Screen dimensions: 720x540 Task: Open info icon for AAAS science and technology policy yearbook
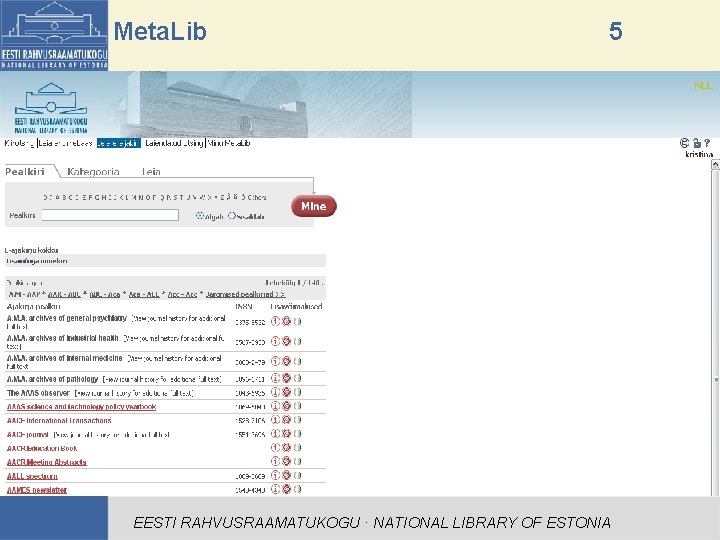pos(275,406)
